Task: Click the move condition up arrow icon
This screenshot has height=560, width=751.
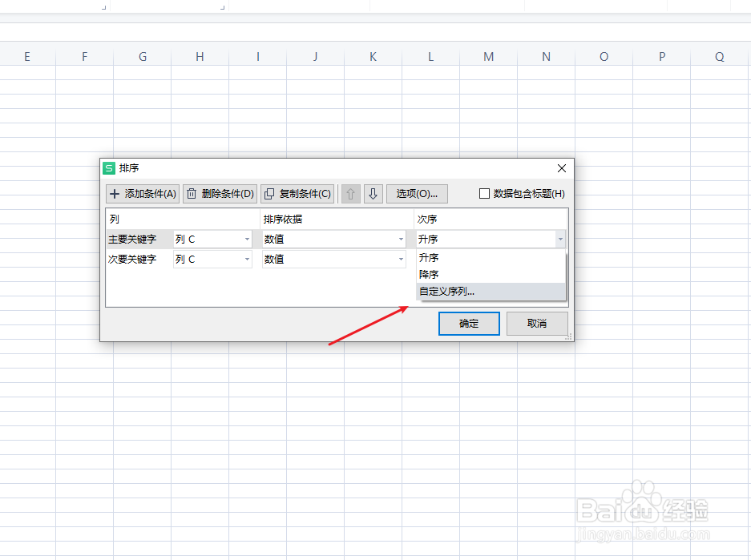Action: [350, 193]
